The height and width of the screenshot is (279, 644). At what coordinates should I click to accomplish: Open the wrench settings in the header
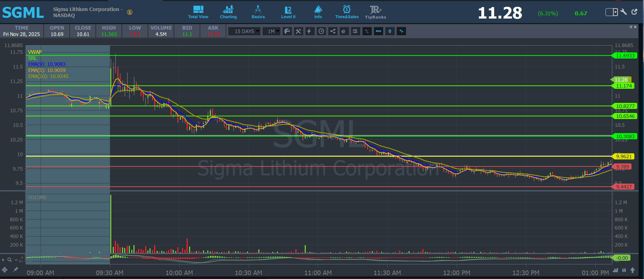click(x=624, y=12)
